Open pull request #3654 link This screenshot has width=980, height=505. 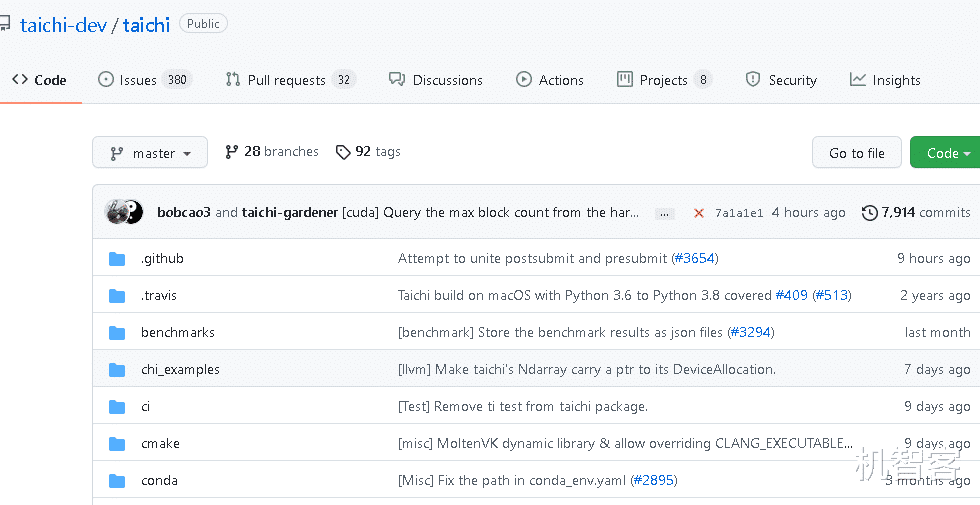[x=694, y=259]
